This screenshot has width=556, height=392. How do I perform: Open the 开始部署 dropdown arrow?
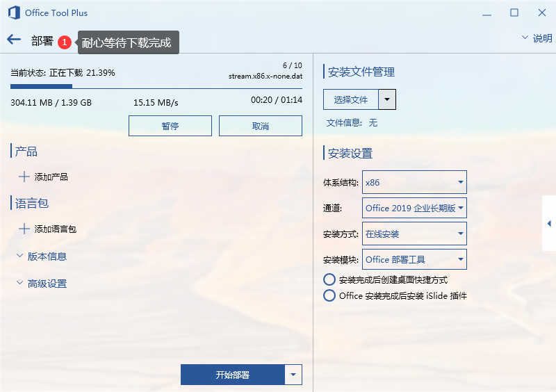[x=293, y=375]
